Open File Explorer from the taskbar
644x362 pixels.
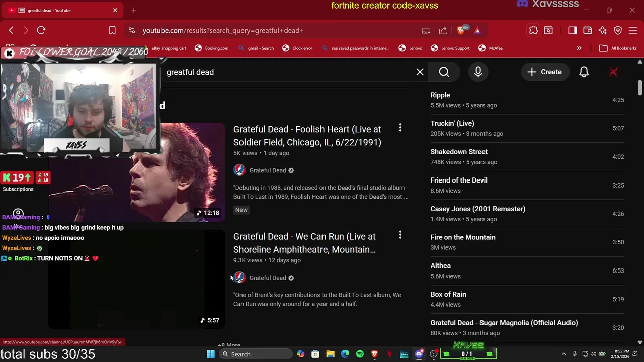tap(330, 354)
